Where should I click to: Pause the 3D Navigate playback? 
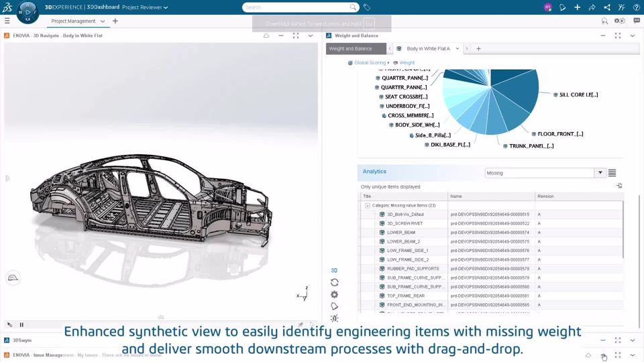(21, 324)
